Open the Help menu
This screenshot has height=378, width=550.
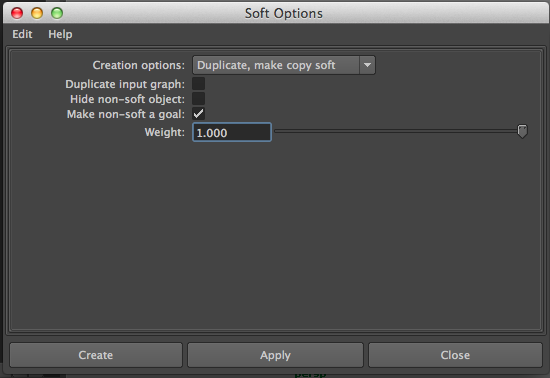tap(60, 34)
